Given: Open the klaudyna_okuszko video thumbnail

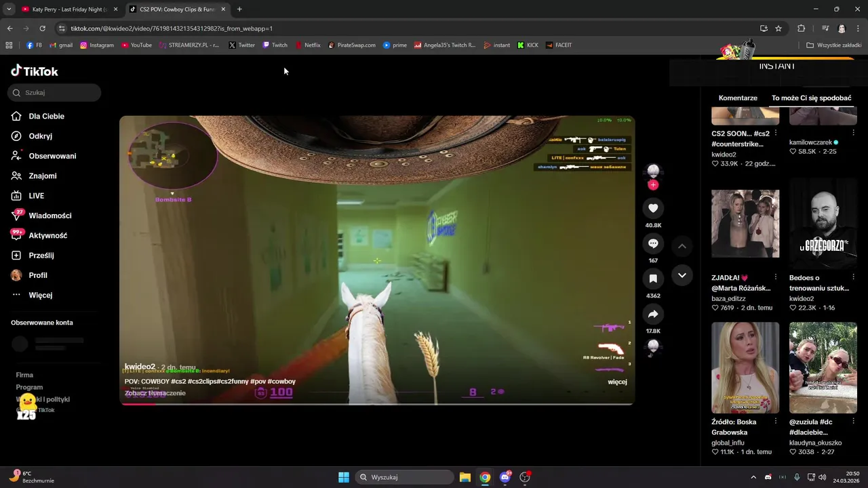Looking at the screenshot, I should (823, 368).
